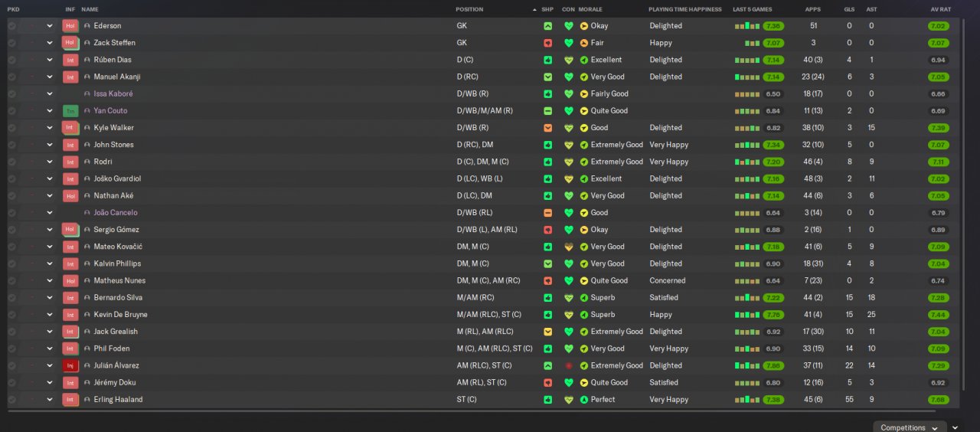Click Ederson's Hol info badge
980x432 pixels.
(70, 25)
